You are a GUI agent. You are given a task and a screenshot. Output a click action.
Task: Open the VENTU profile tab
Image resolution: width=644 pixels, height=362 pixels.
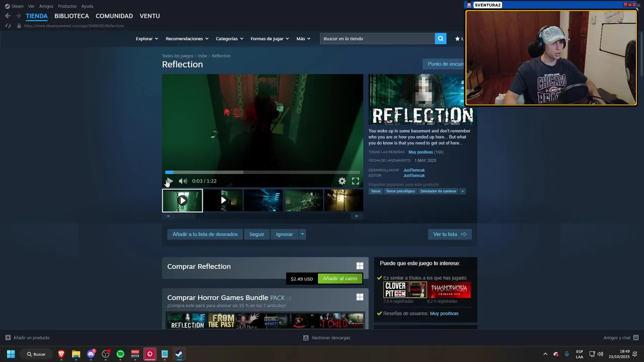(x=149, y=16)
